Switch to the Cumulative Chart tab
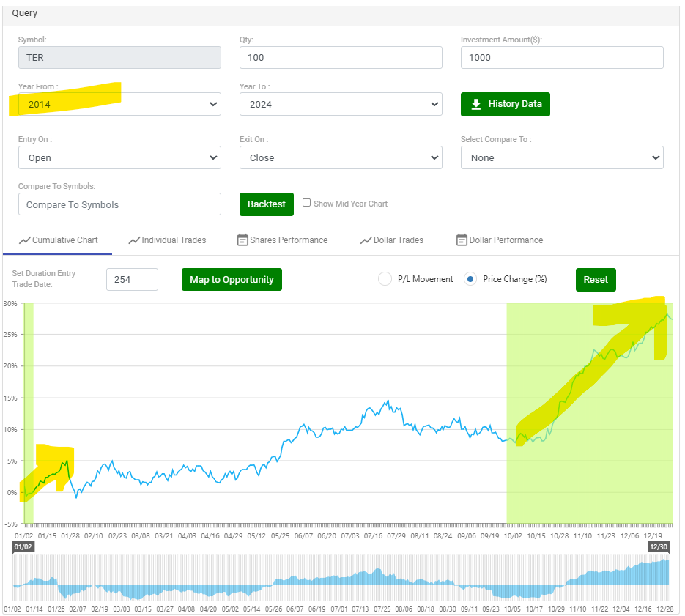 tap(59, 240)
